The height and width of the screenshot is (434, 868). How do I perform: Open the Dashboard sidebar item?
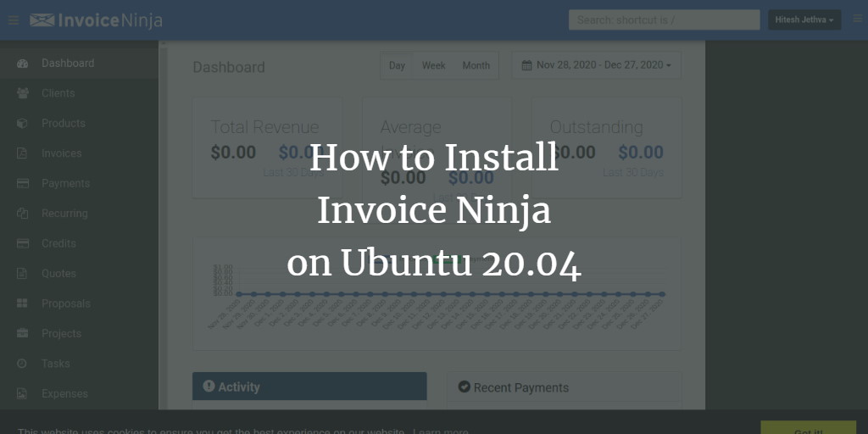[x=79, y=63]
